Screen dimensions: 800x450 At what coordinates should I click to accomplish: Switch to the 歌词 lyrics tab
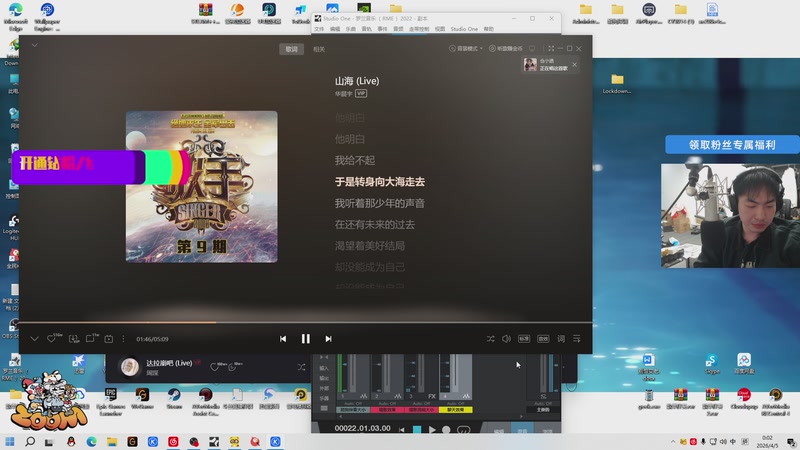(291, 49)
